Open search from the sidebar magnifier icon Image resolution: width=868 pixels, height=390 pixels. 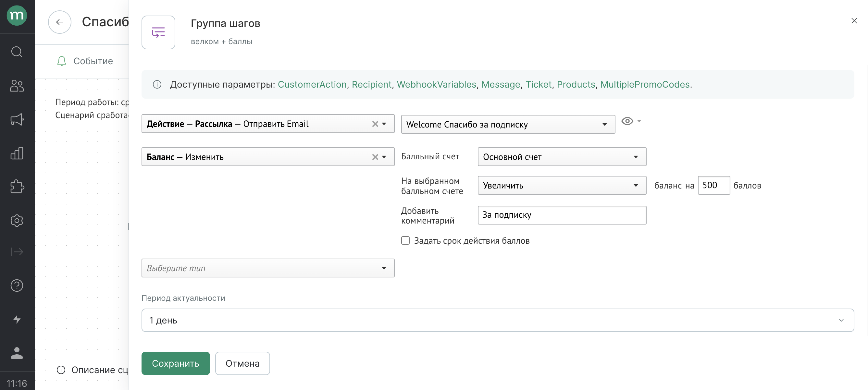pos(17,52)
